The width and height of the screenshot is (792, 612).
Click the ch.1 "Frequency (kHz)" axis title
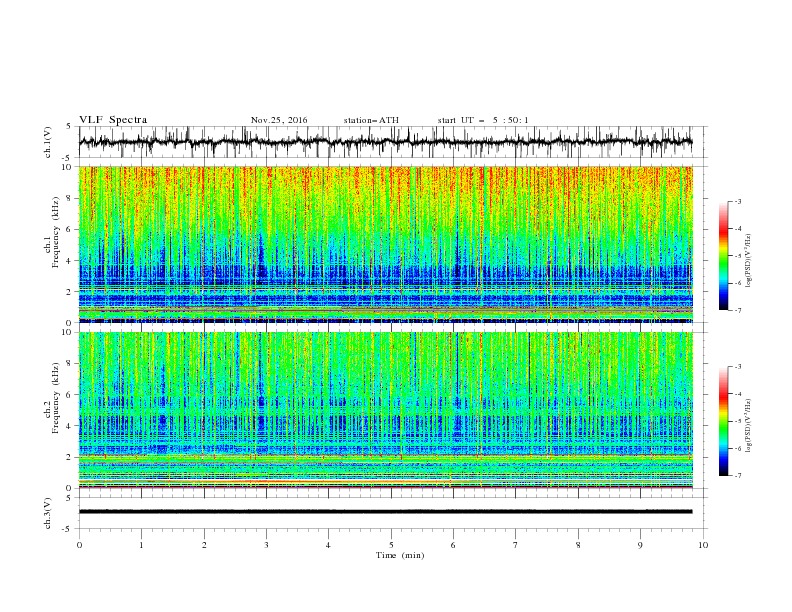pos(55,232)
